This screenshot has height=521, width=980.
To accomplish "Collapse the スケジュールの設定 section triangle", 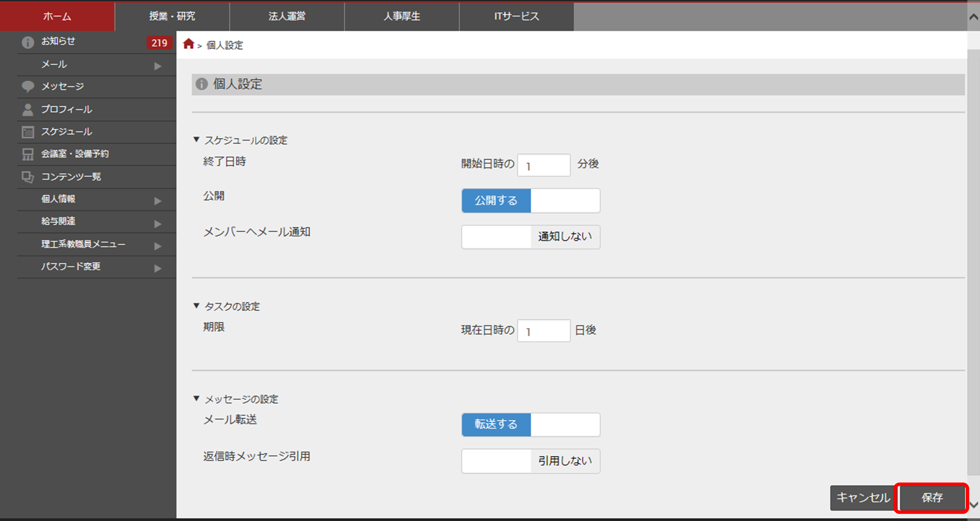I will [196, 139].
